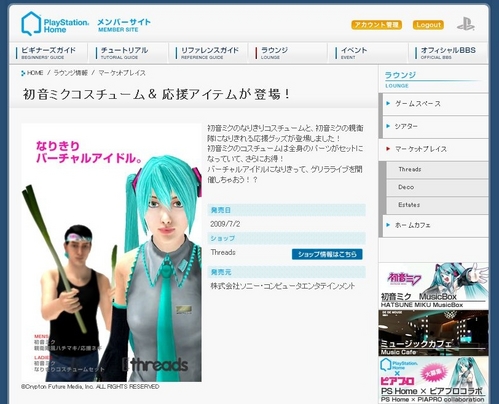Click the Threads shop name text
This screenshot has width=499, height=404.
coord(223,252)
